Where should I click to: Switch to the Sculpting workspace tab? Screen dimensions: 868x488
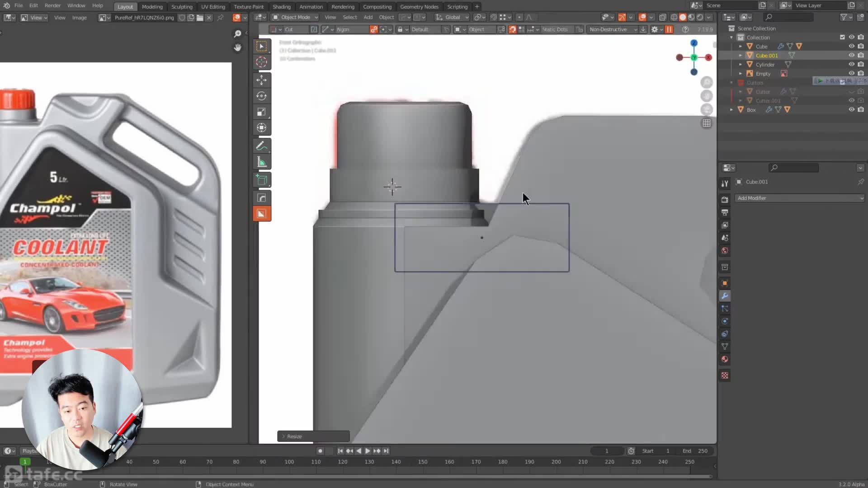[182, 6]
